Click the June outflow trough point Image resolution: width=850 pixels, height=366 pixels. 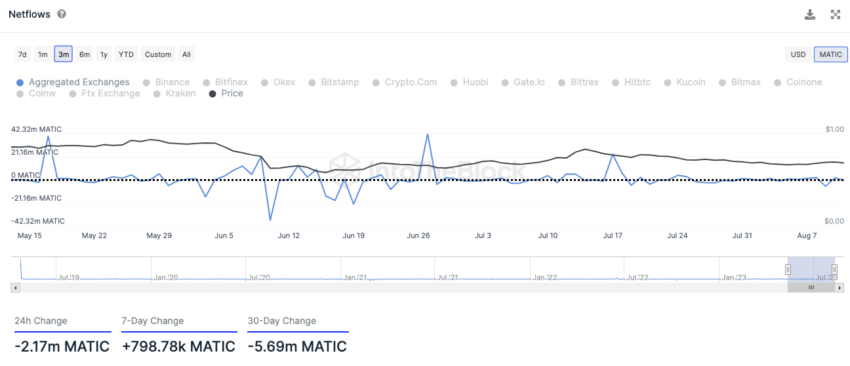270,220
